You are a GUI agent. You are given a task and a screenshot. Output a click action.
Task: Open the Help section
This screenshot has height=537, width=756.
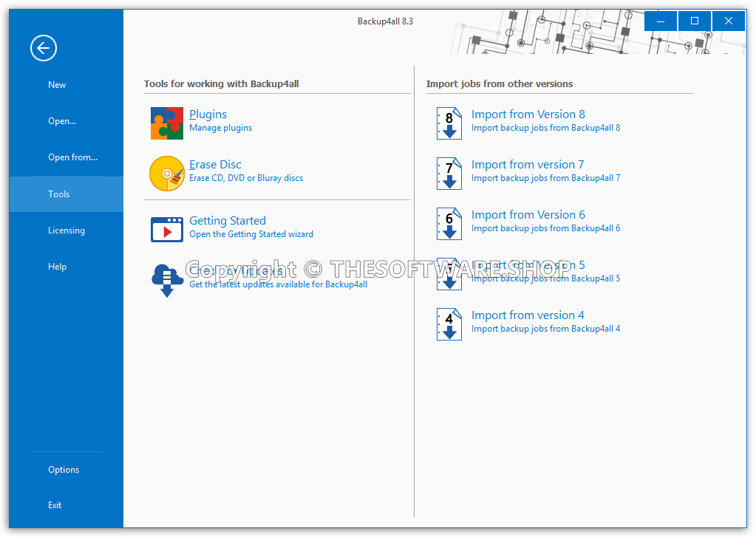(66, 267)
